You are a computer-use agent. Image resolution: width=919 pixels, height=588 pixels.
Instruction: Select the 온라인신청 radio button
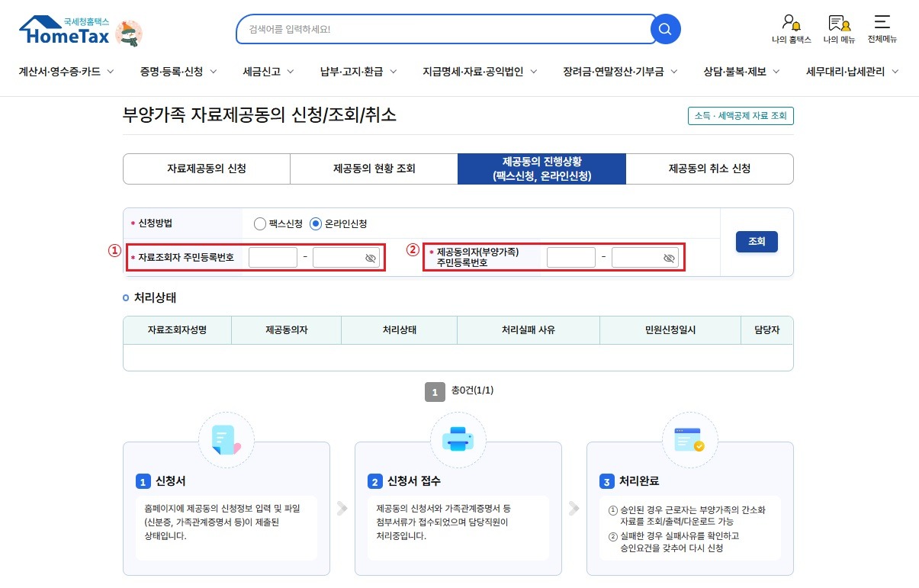(317, 224)
